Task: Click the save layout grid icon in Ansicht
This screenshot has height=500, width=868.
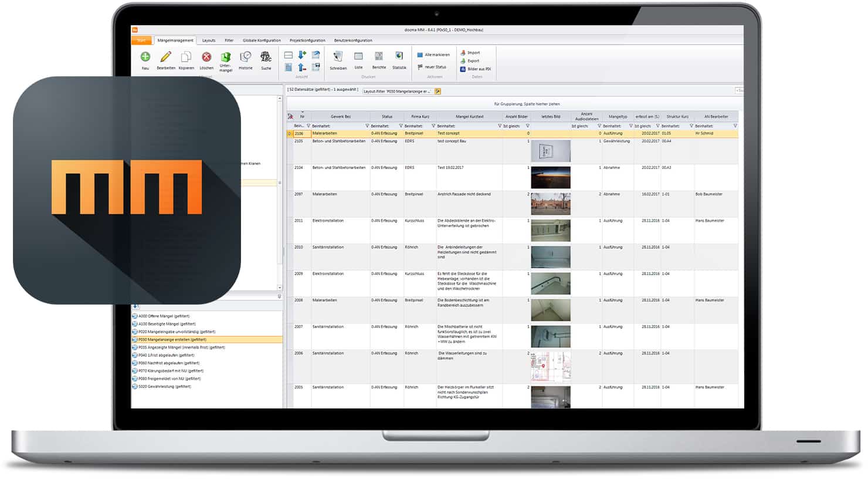Action: pos(316,67)
